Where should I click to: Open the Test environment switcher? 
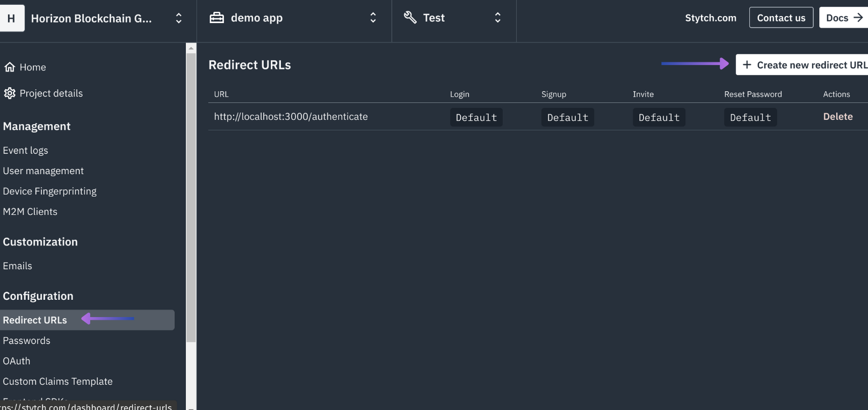(497, 18)
